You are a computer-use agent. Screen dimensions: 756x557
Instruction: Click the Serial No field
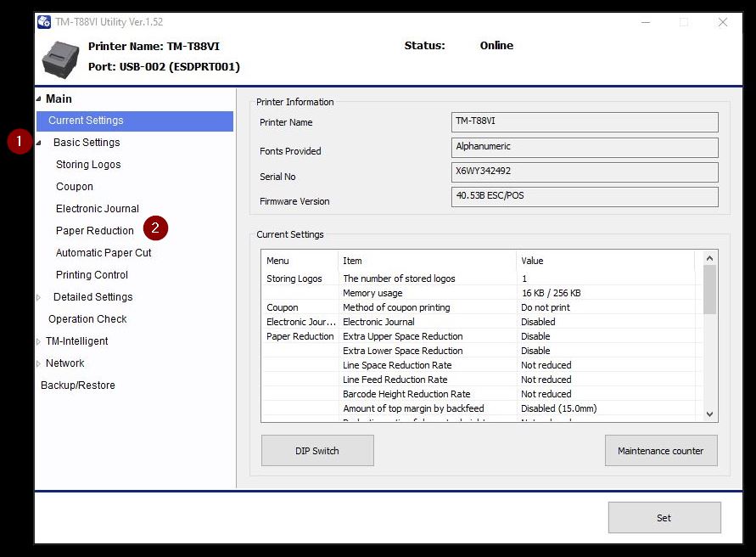[585, 172]
